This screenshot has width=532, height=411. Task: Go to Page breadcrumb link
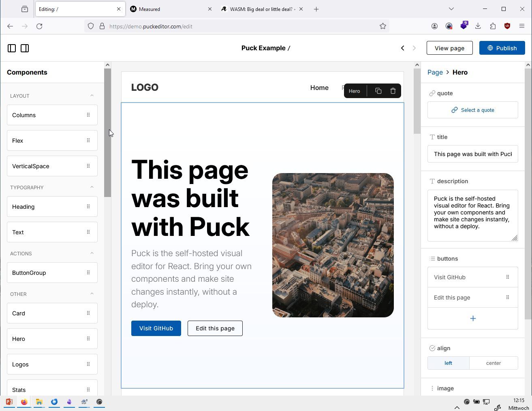pyautogui.click(x=435, y=72)
